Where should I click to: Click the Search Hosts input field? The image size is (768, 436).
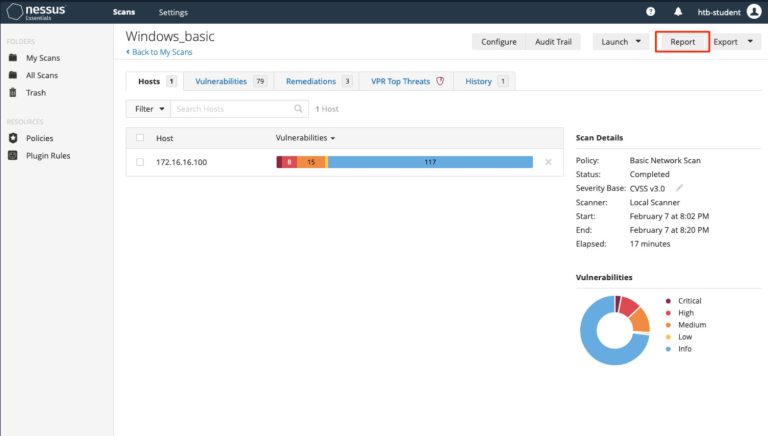[x=235, y=108]
